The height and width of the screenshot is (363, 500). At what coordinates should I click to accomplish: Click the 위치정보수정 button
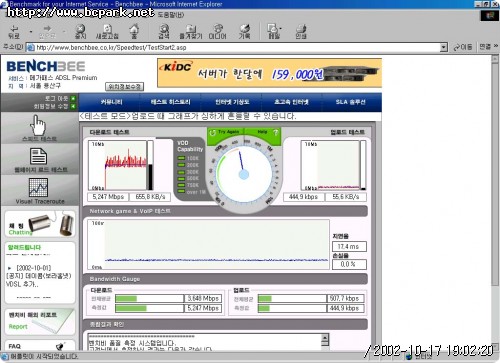[x=124, y=87]
